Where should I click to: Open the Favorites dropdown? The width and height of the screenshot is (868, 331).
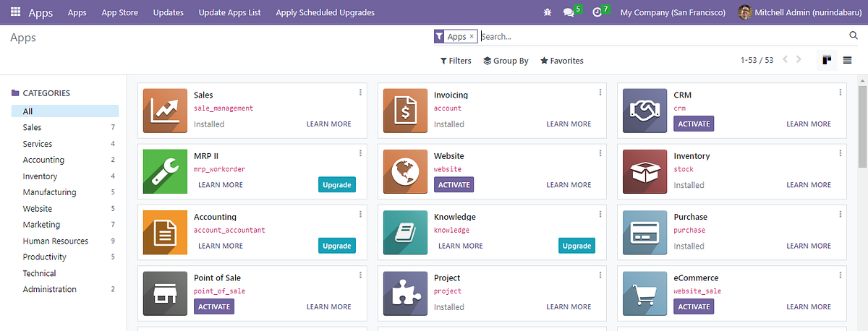click(x=562, y=61)
